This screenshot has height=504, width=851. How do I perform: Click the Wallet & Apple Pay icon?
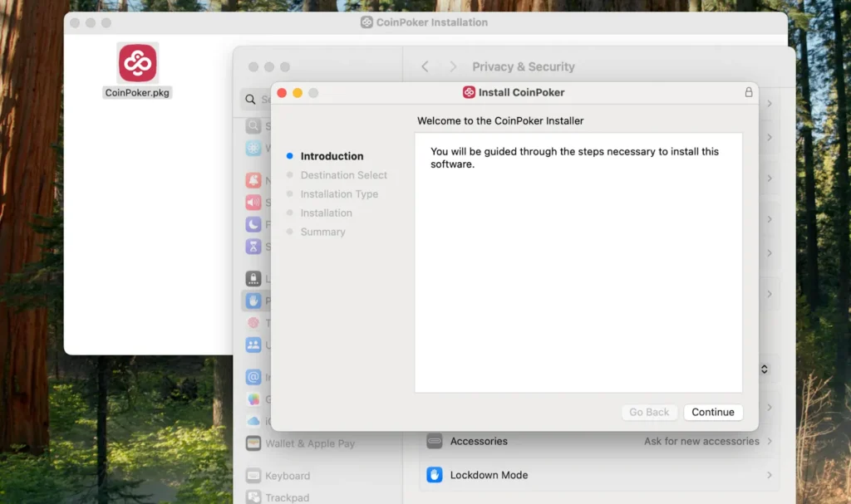click(x=253, y=443)
